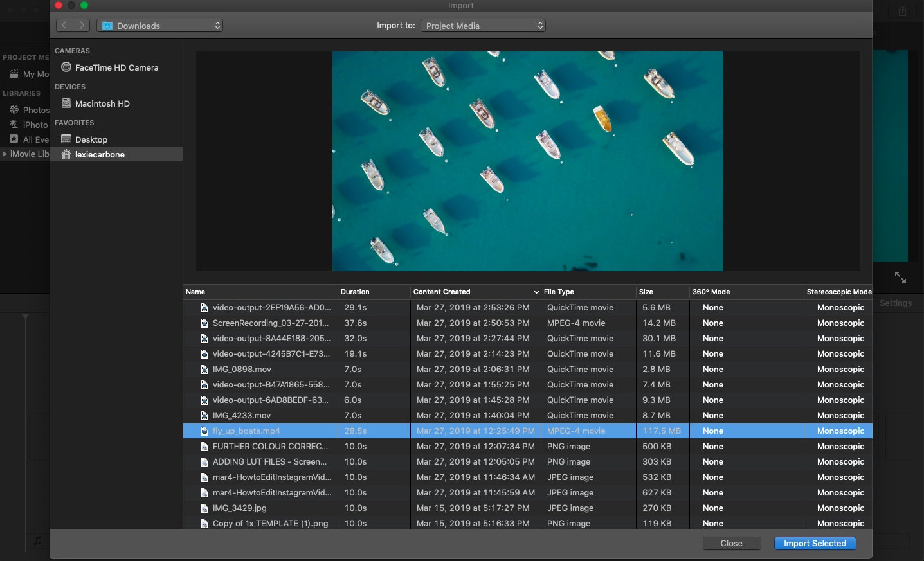Viewport: 924px width, 561px height.
Task: Select the file IMG_3429.jpg
Action: coord(239,508)
